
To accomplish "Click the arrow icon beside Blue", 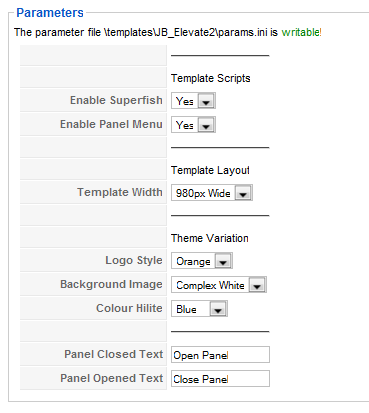I will [x=218, y=309].
